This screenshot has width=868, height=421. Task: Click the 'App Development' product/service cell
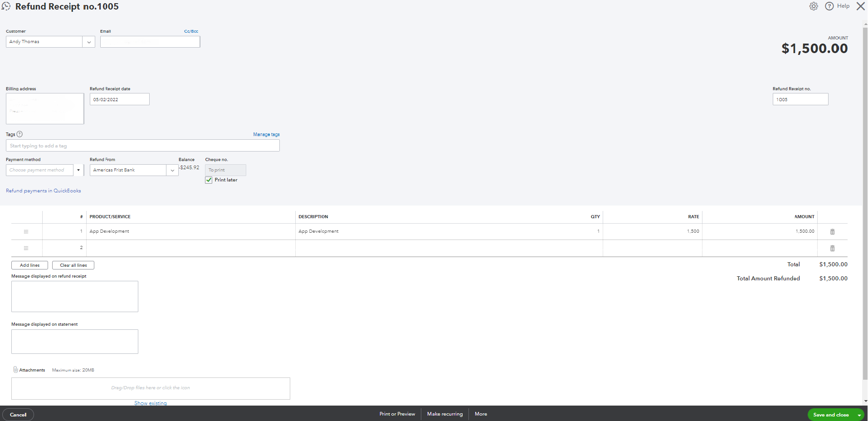point(190,231)
